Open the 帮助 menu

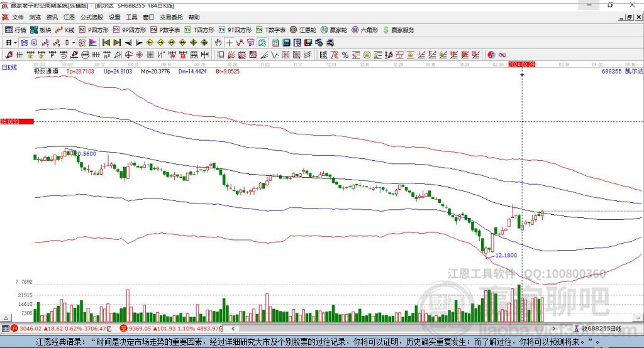[x=194, y=17]
